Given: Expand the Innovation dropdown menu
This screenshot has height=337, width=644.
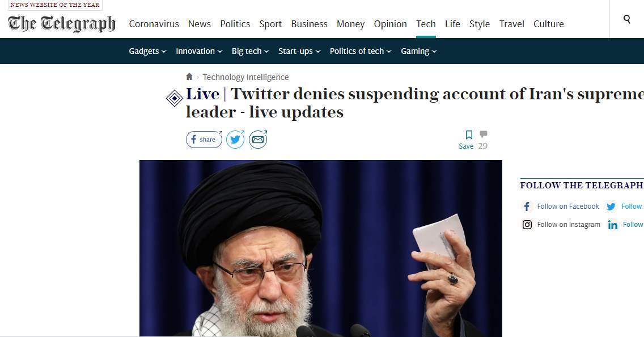Looking at the screenshot, I should (x=199, y=51).
